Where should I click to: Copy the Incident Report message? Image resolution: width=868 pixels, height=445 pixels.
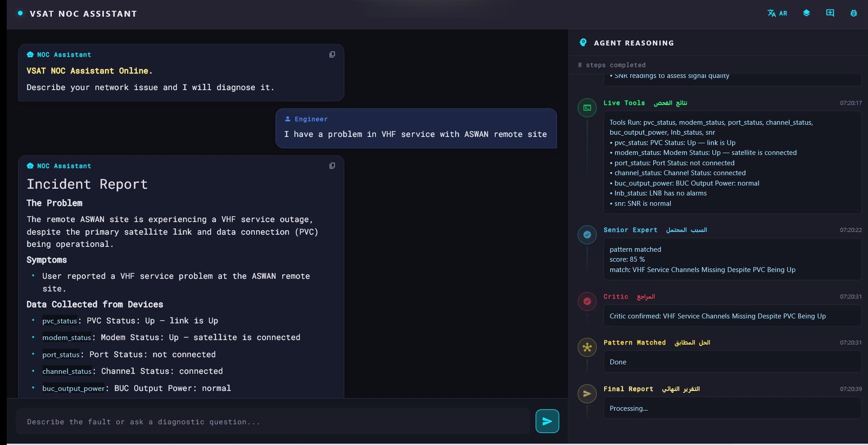pos(332,166)
